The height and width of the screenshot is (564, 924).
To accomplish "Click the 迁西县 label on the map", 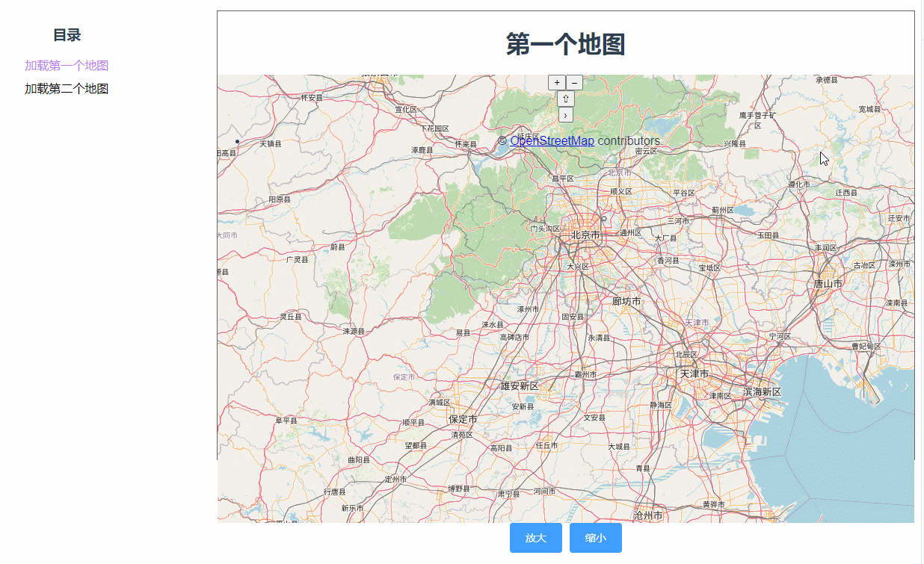I will pos(846,193).
